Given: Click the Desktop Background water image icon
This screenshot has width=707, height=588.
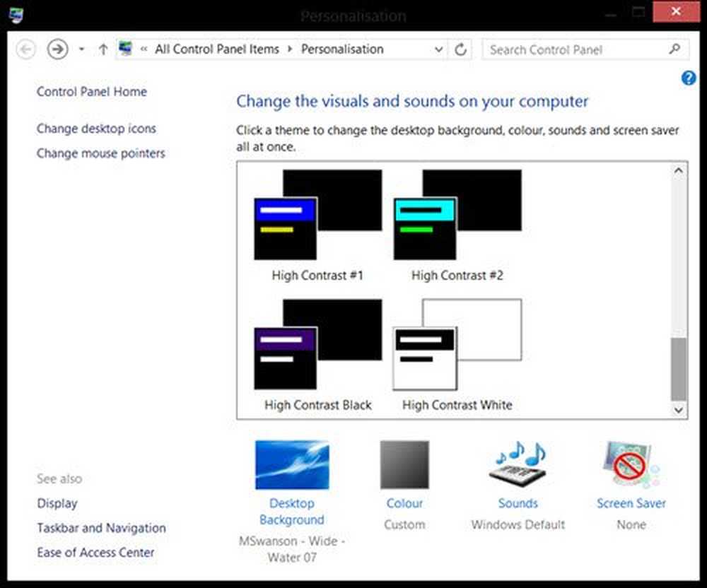Looking at the screenshot, I should pyautogui.click(x=291, y=465).
